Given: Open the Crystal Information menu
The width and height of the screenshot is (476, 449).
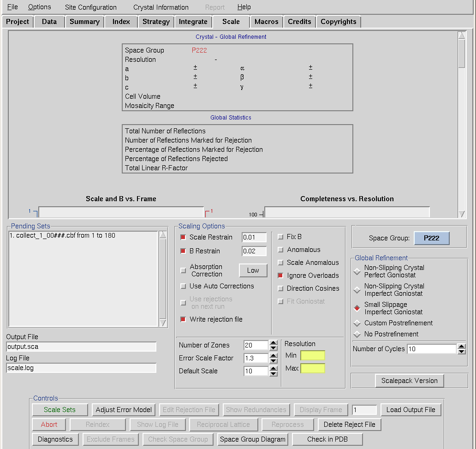Looking at the screenshot, I should (161, 7).
